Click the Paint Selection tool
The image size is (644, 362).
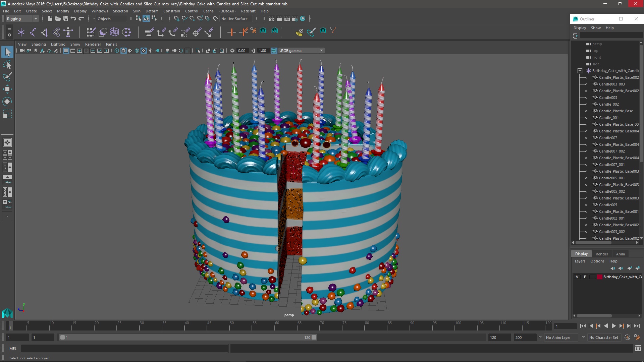[x=7, y=77]
